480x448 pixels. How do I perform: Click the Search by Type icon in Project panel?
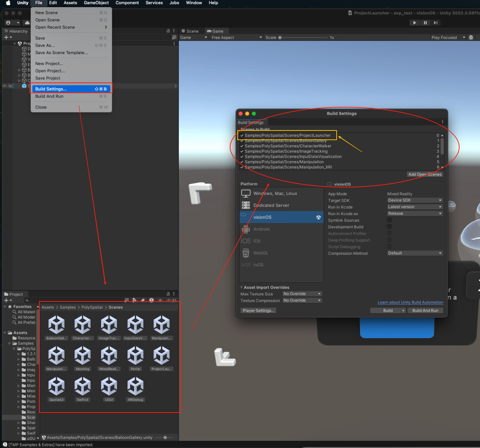pyautogui.click(x=134, y=300)
